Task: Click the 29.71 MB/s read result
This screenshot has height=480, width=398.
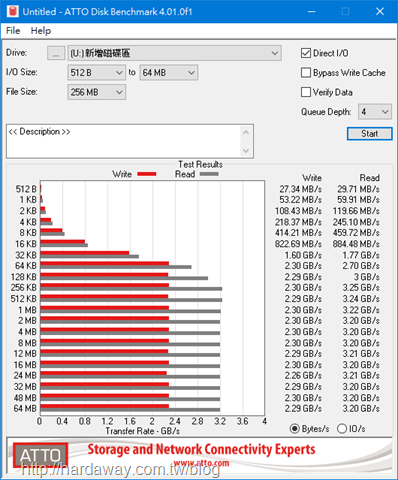Action: (x=358, y=189)
